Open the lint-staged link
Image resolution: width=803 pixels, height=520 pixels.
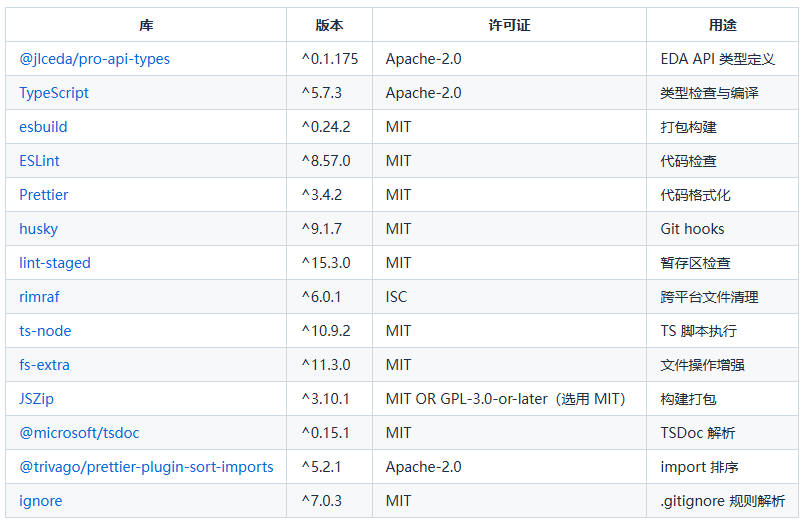click(x=55, y=263)
